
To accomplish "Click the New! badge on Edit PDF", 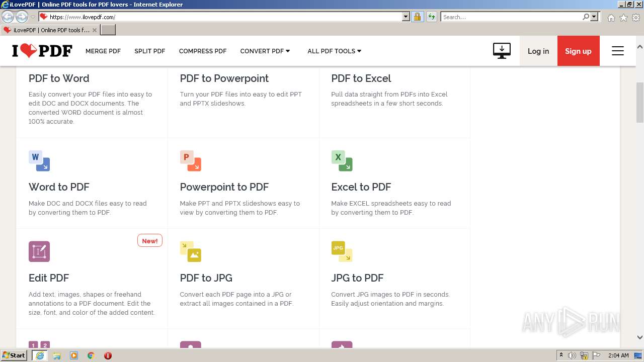I will pyautogui.click(x=150, y=241).
